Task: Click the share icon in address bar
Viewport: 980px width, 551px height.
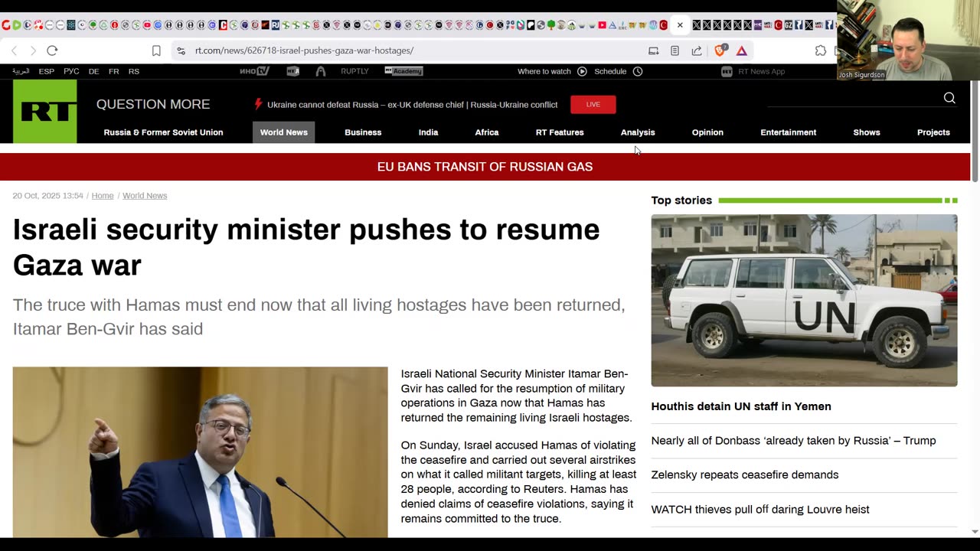Action: 697,51
